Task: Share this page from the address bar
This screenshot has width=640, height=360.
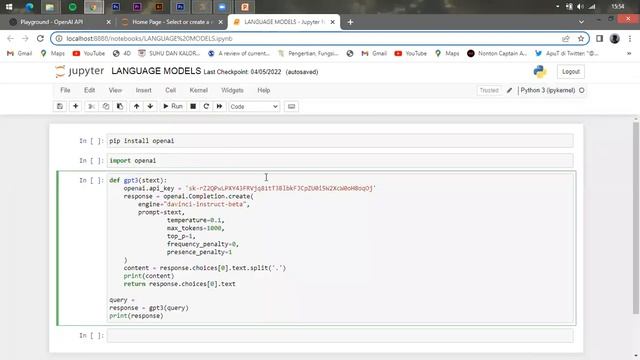Action: (566, 38)
